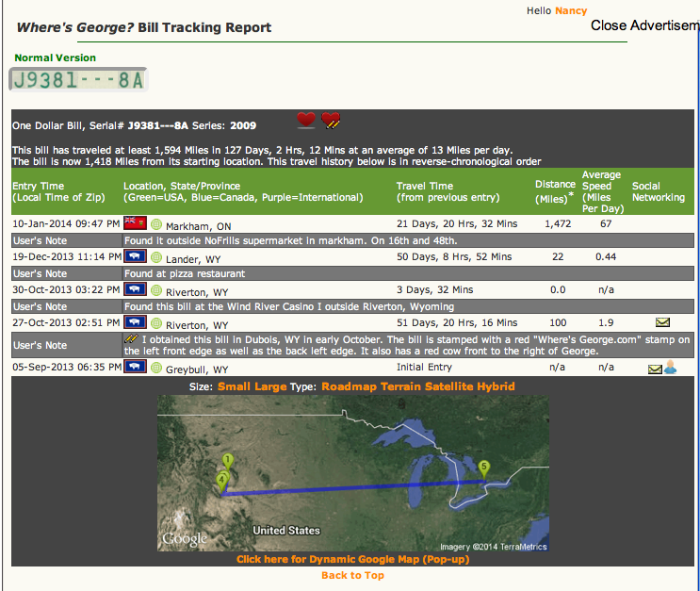Click green globe icon next to Markham, ON
This screenshot has height=591, width=700.
tap(156, 224)
